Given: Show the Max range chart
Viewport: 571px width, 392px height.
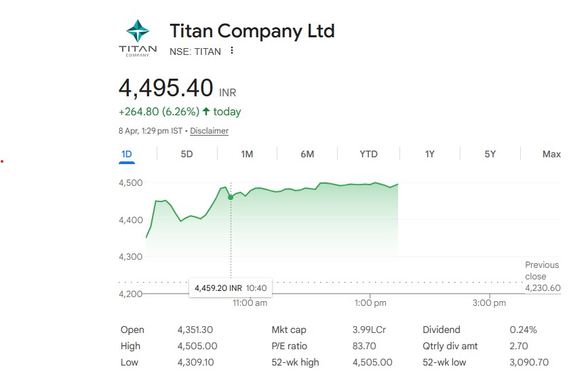Looking at the screenshot, I should point(551,154).
